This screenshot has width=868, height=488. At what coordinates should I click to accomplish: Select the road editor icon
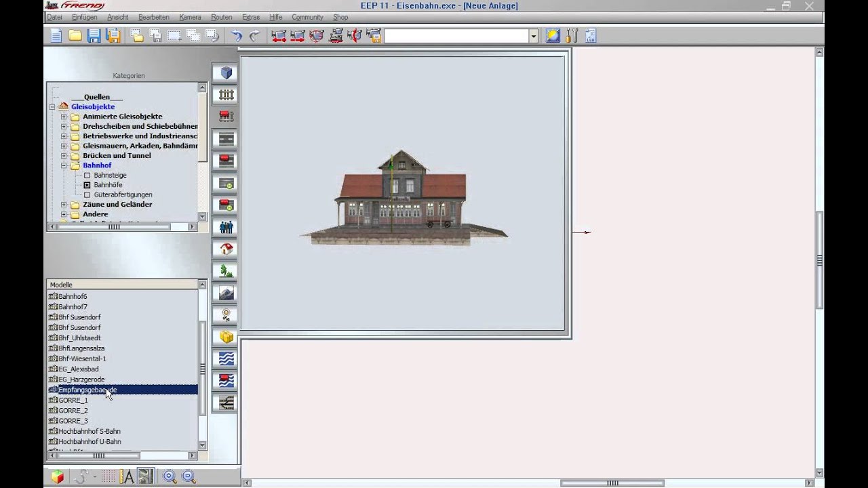pos(226,139)
